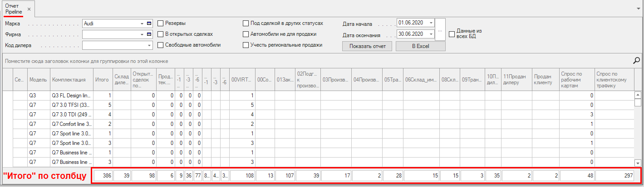Viewport: 644px width, 187px height.
Task: Enable the Резервы checkbox
Action: click(160, 23)
